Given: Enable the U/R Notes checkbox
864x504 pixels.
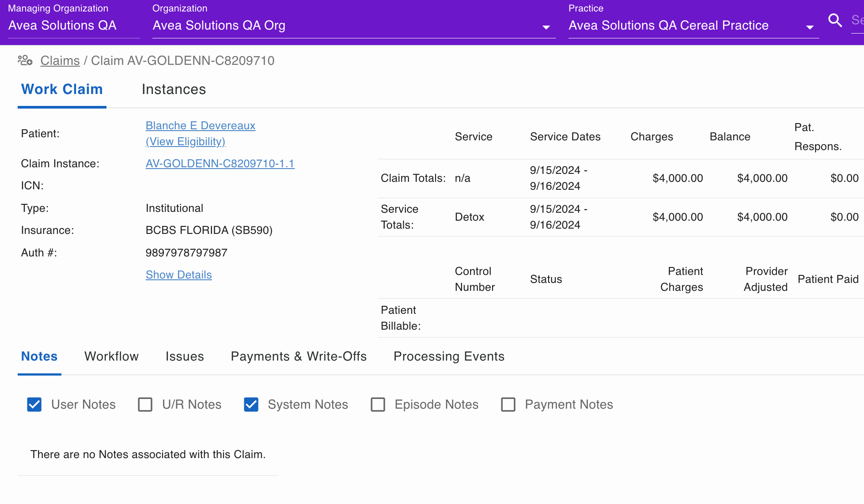Looking at the screenshot, I should (145, 404).
